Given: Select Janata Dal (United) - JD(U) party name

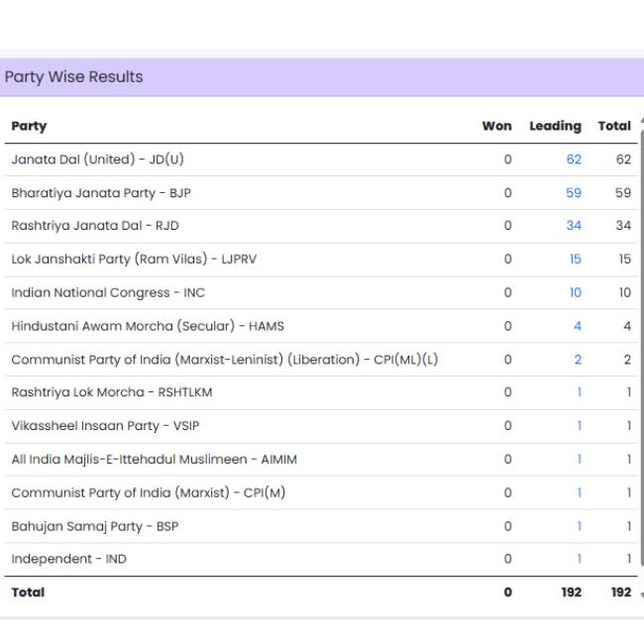Looking at the screenshot, I should (98, 160).
